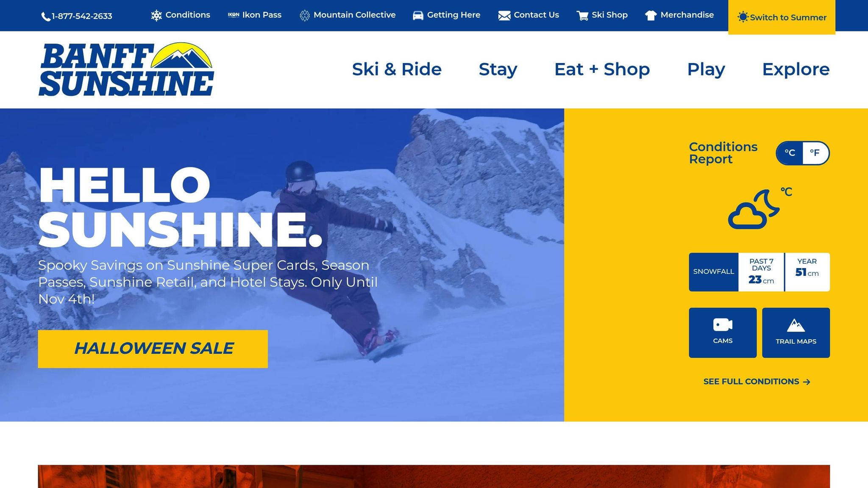This screenshot has width=868, height=488.
Task: Switch temperature units to °F
Action: coord(815,153)
